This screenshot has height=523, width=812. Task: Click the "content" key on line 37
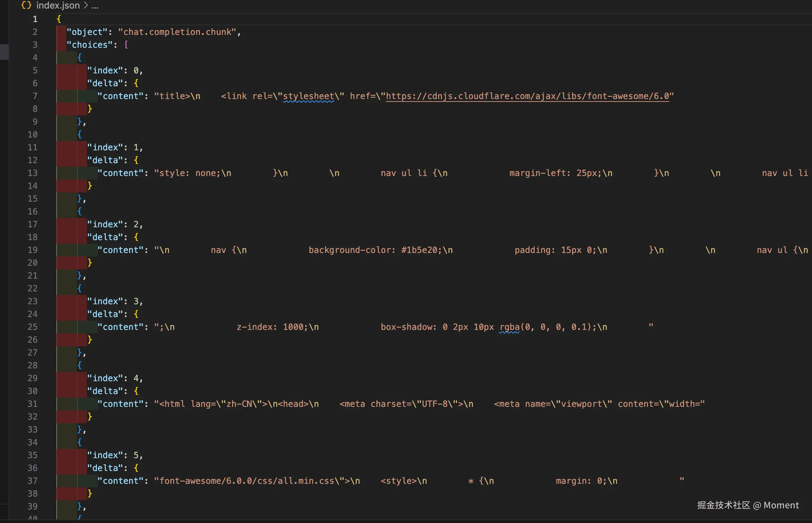tap(120, 481)
